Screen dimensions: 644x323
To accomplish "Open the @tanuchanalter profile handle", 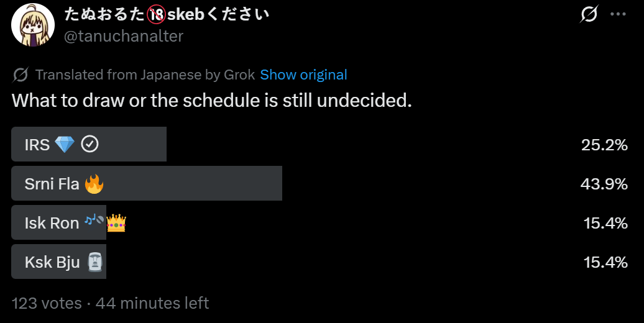I will [124, 36].
